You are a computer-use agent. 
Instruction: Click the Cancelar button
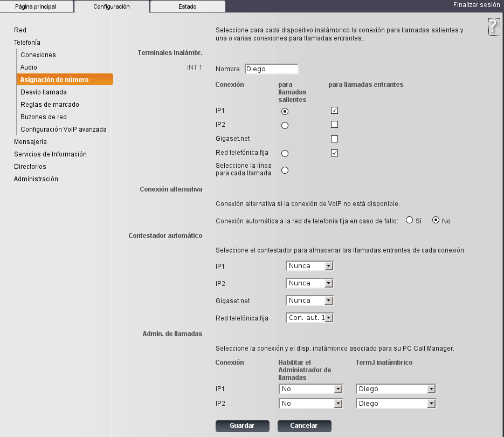(x=304, y=426)
